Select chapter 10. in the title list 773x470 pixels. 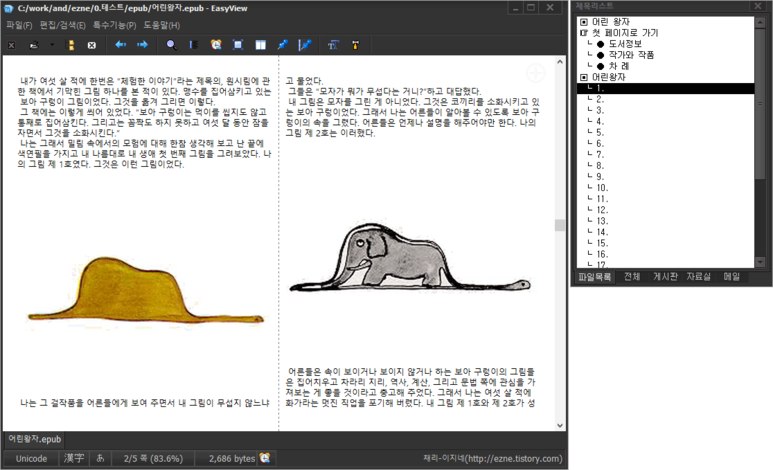[602, 188]
